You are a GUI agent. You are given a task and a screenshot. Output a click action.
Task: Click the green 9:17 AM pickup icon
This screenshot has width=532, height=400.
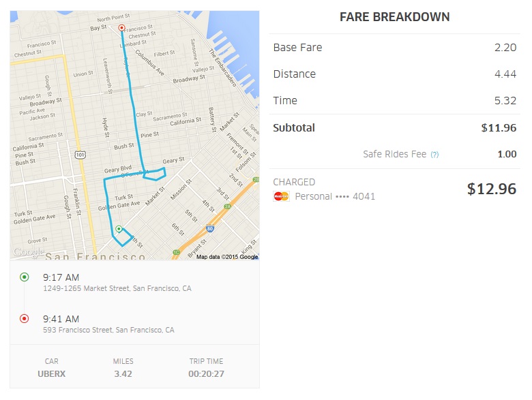(25, 277)
